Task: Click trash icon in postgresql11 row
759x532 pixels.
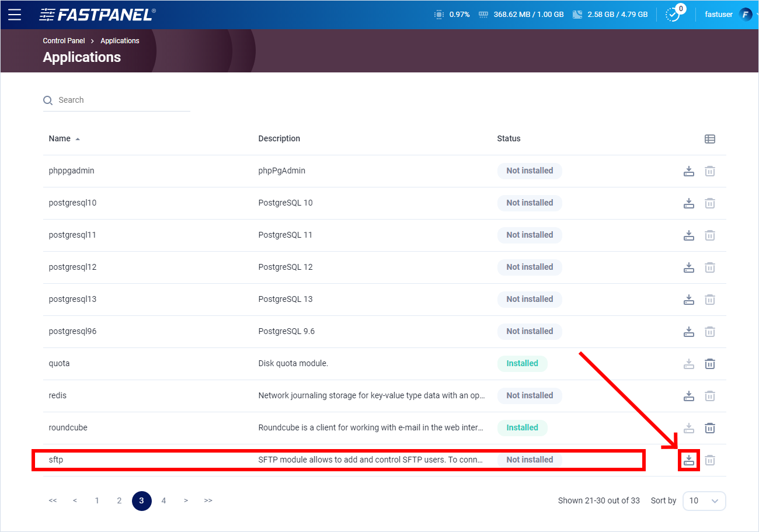Action: 710,235
